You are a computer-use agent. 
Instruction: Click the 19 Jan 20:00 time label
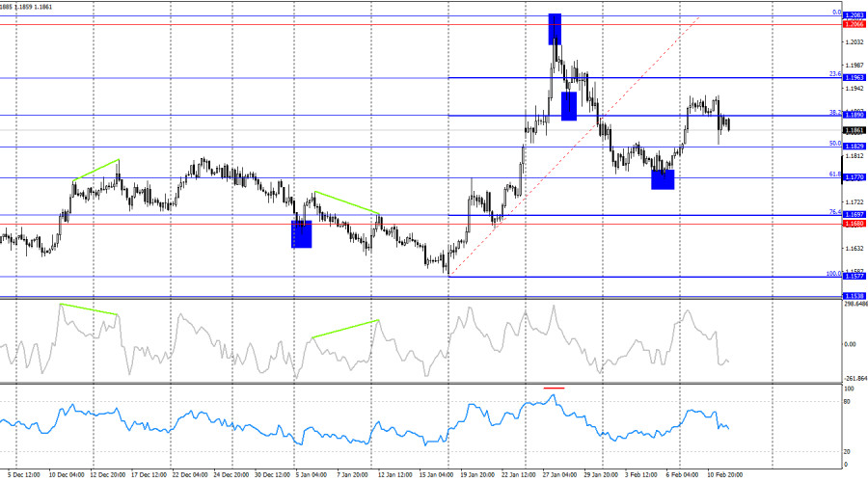477,475
